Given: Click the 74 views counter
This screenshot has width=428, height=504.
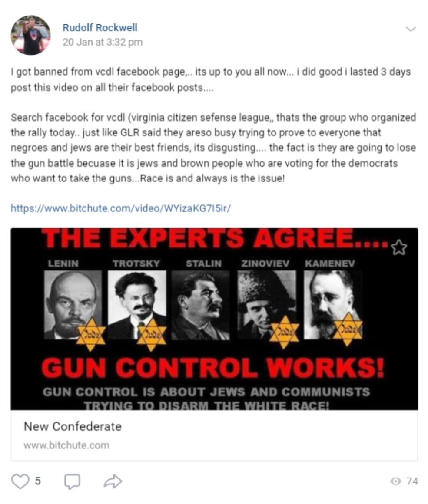Looking at the screenshot, I should pyautogui.click(x=412, y=481).
